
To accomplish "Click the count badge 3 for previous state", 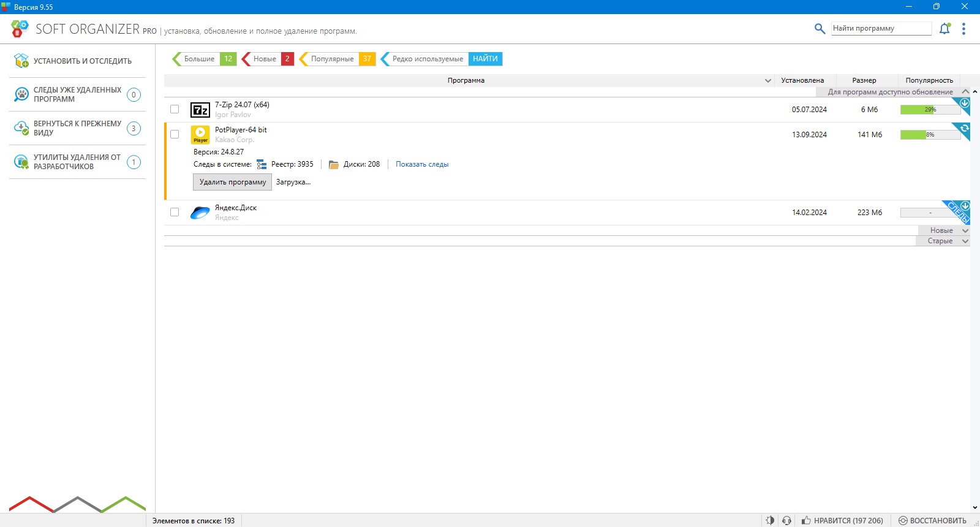I will tap(134, 128).
